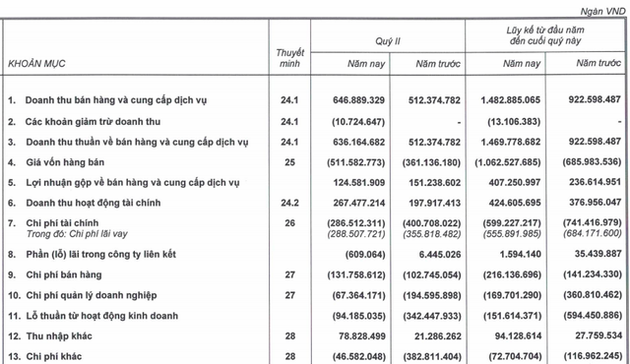The image size is (630, 364).
Task: Click Chi phí quản lý doanh nghiệp
Action: (x=92, y=296)
